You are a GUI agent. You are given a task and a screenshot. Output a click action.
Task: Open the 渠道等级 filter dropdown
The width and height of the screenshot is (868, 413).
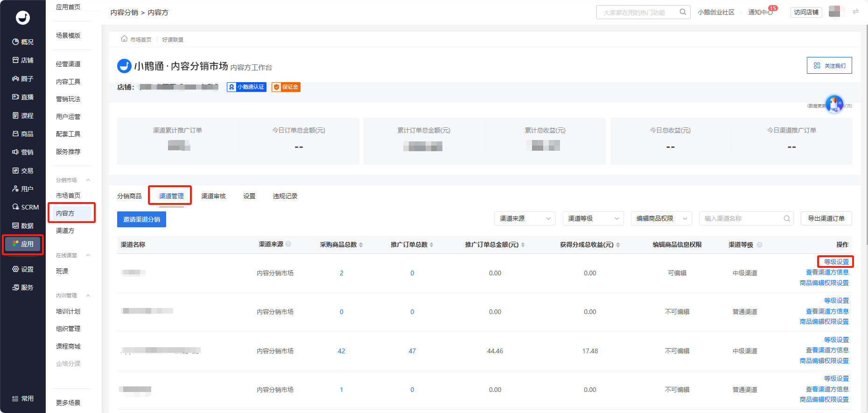[593, 218]
